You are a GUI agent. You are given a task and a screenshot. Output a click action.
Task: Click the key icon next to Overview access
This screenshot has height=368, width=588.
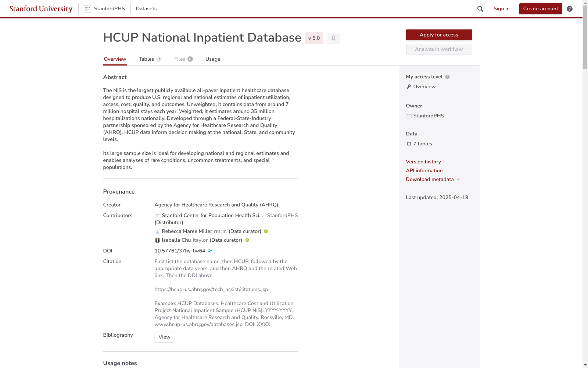(x=409, y=87)
